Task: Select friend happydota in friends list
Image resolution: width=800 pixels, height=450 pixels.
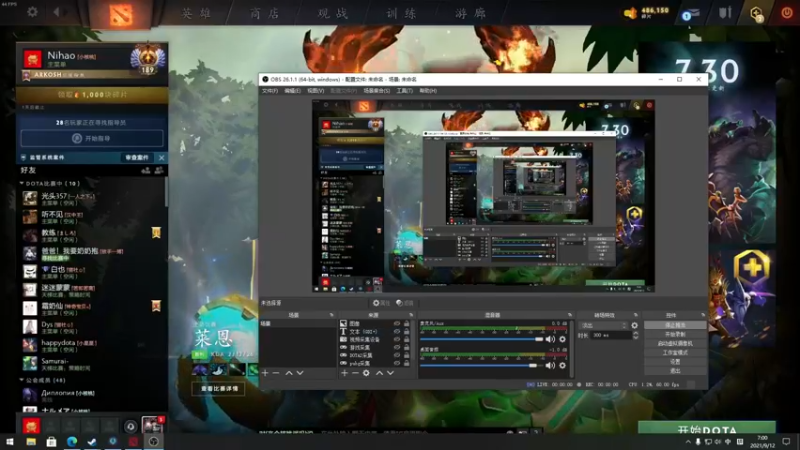Action: point(92,345)
